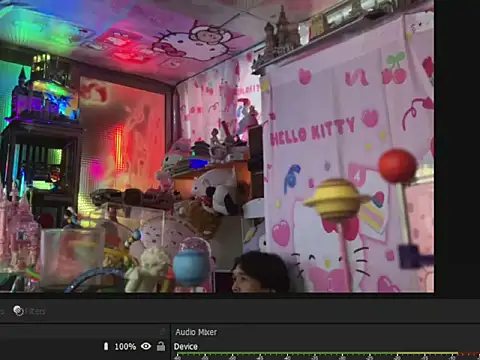Click the battery icon beside 100%
This screenshot has width=480, height=360.
click(106, 346)
